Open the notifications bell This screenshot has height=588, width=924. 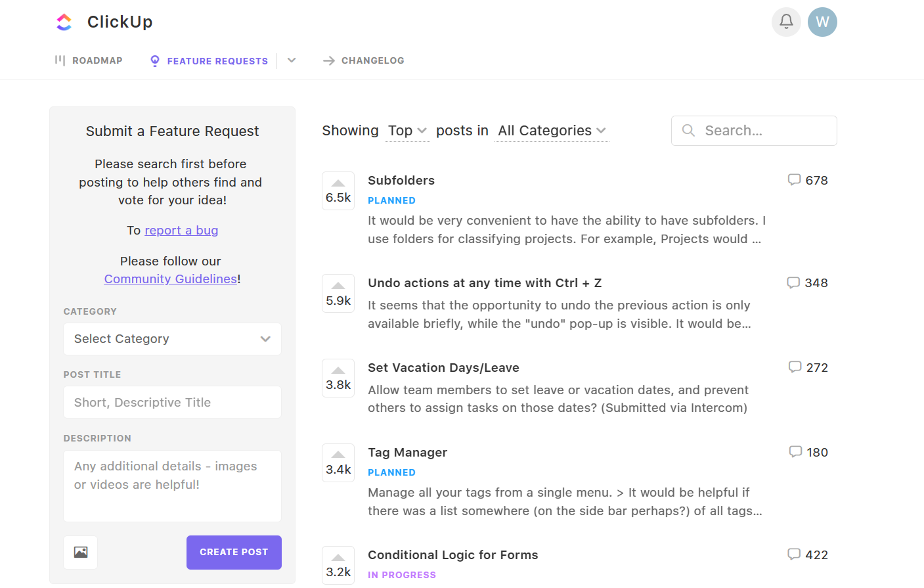tap(785, 22)
